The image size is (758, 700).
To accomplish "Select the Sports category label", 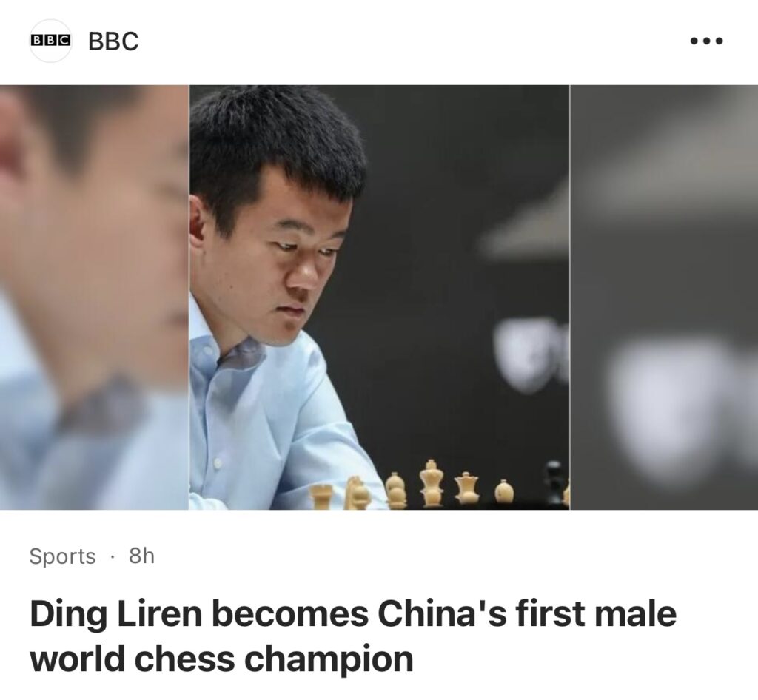I will click(x=62, y=556).
